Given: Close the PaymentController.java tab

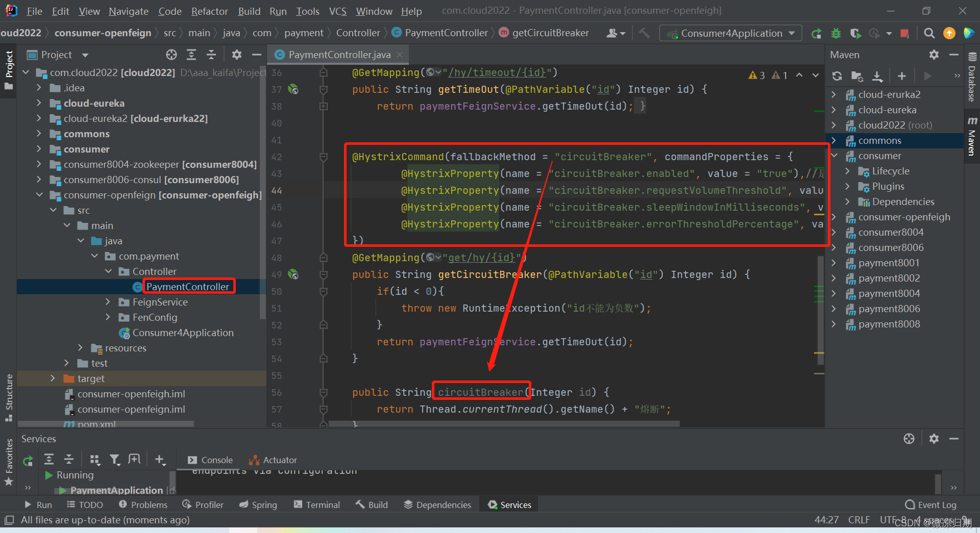Looking at the screenshot, I should click(x=400, y=55).
